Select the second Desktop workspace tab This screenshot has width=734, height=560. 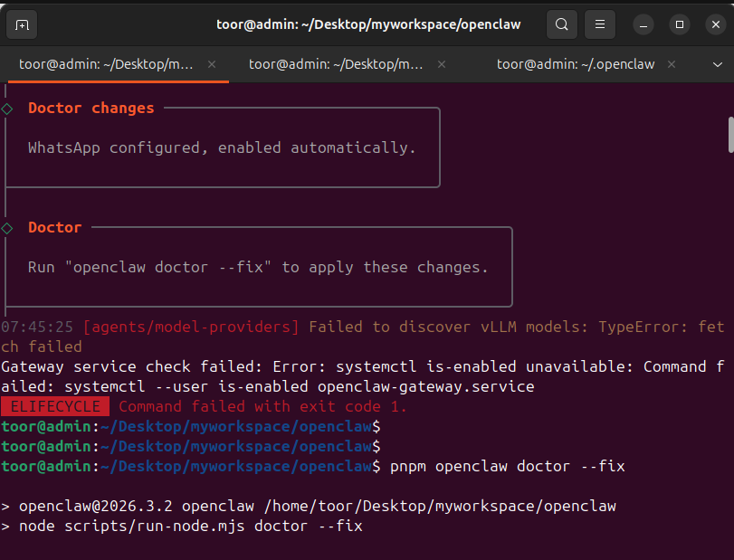(336, 64)
